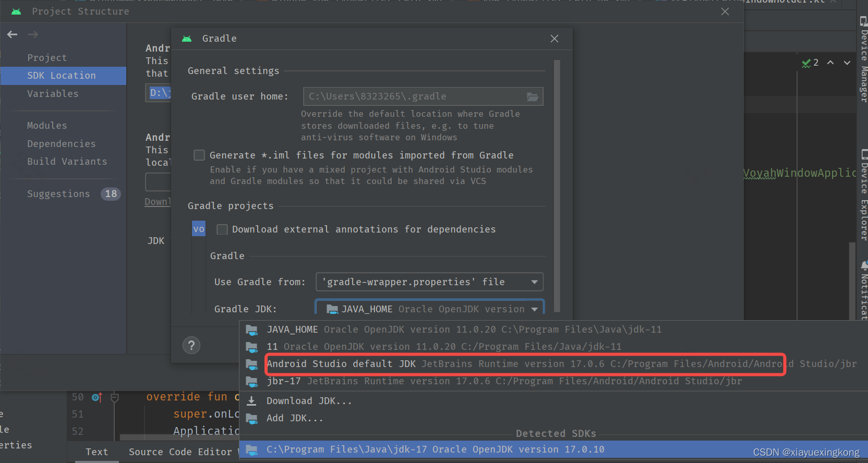Click the partially visible Download link

click(158, 202)
